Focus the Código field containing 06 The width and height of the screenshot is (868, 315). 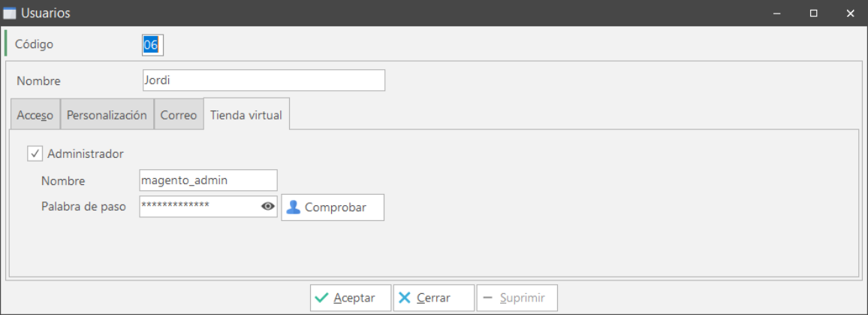pos(152,45)
